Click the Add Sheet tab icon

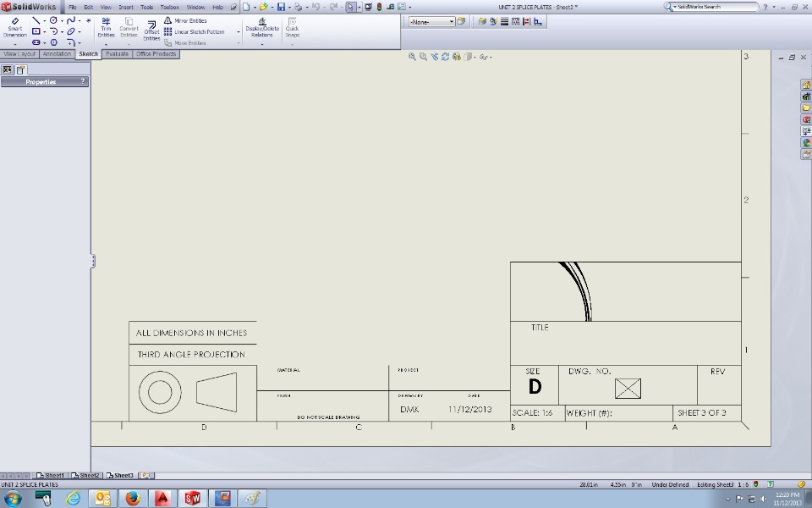pos(146,475)
